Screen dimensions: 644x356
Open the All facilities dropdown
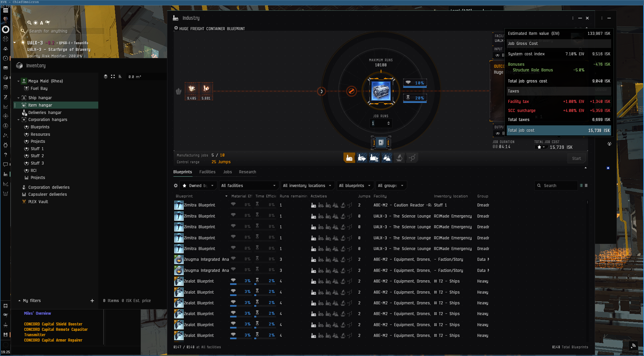click(248, 185)
